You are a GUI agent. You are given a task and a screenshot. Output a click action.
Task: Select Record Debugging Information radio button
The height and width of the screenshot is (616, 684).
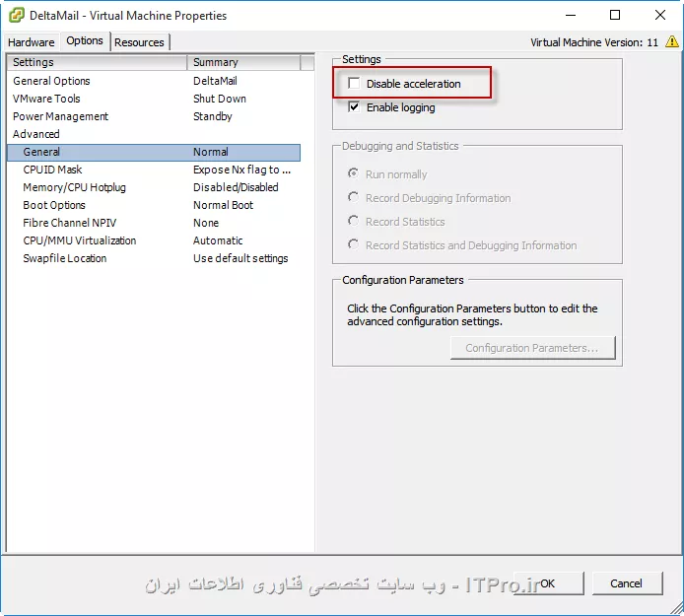click(354, 197)
